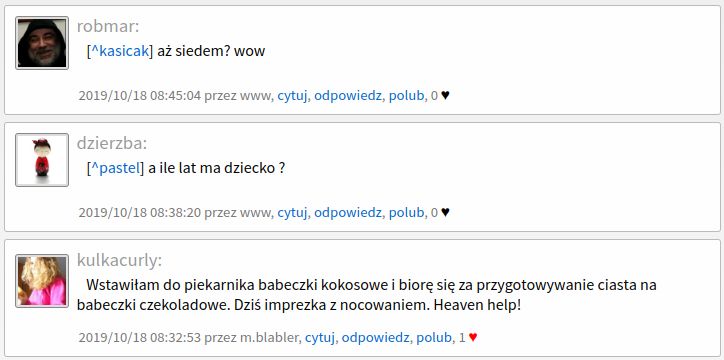Click 'polub' on dzierzba's post
Screen dimensions: 724x360
tap(406, 212)
